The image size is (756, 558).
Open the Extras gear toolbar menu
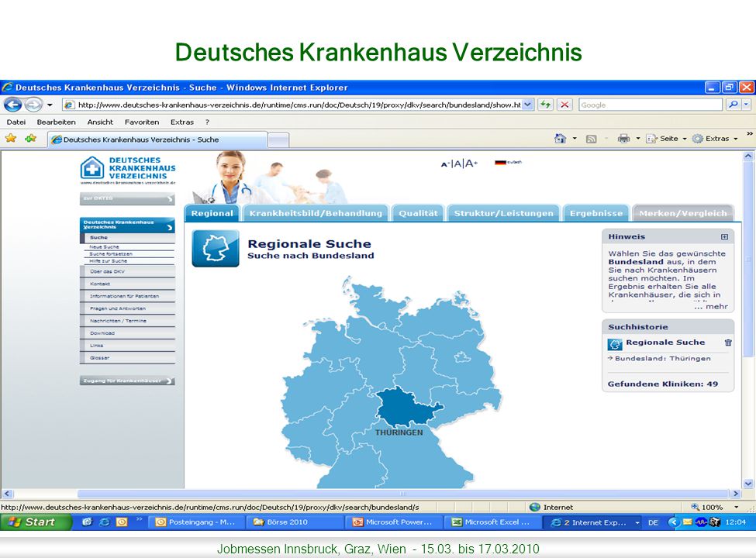click(x=715, y=139)
